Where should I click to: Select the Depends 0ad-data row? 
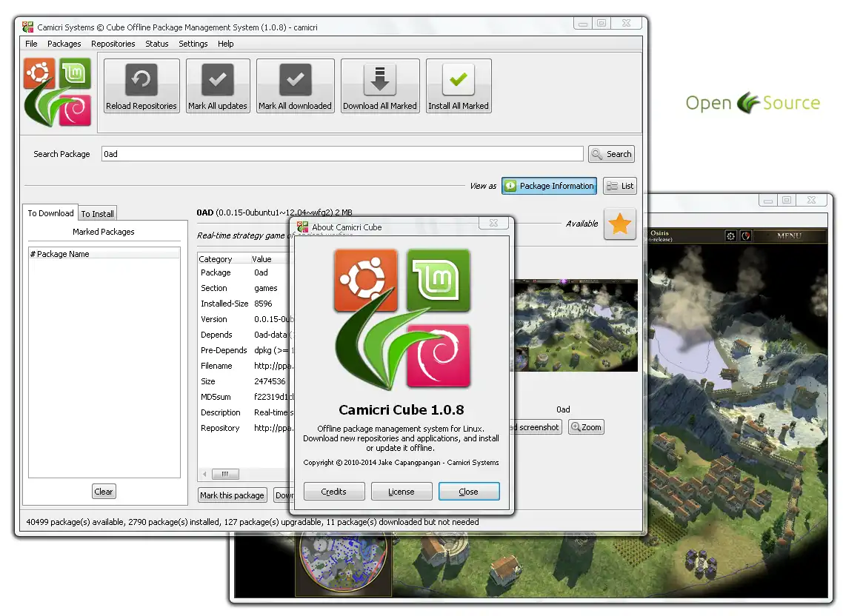244,335
